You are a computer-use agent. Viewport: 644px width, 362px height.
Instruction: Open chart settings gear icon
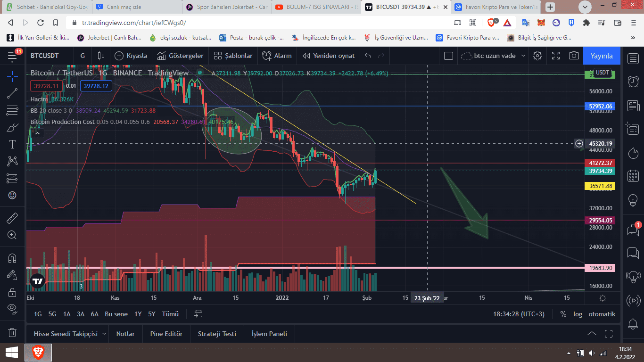tap(537, 56)
